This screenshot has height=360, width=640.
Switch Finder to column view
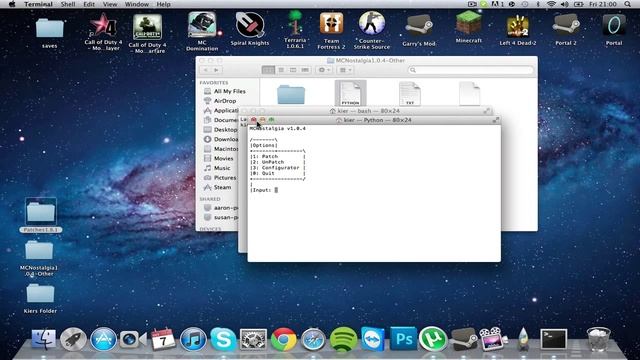coord(293,70)
